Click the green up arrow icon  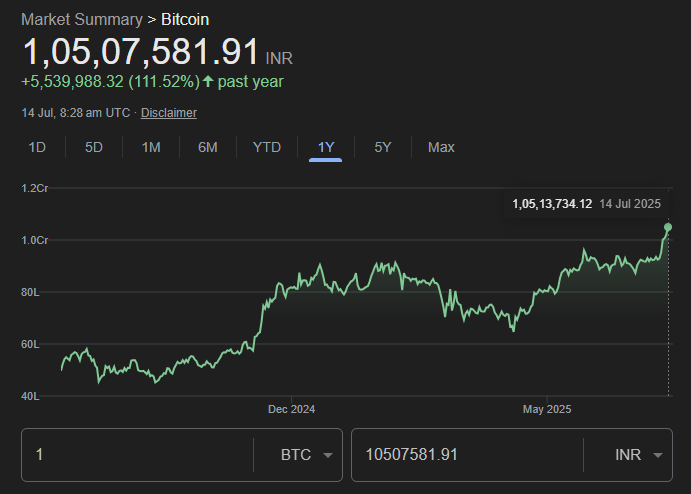tap(208, 81)
